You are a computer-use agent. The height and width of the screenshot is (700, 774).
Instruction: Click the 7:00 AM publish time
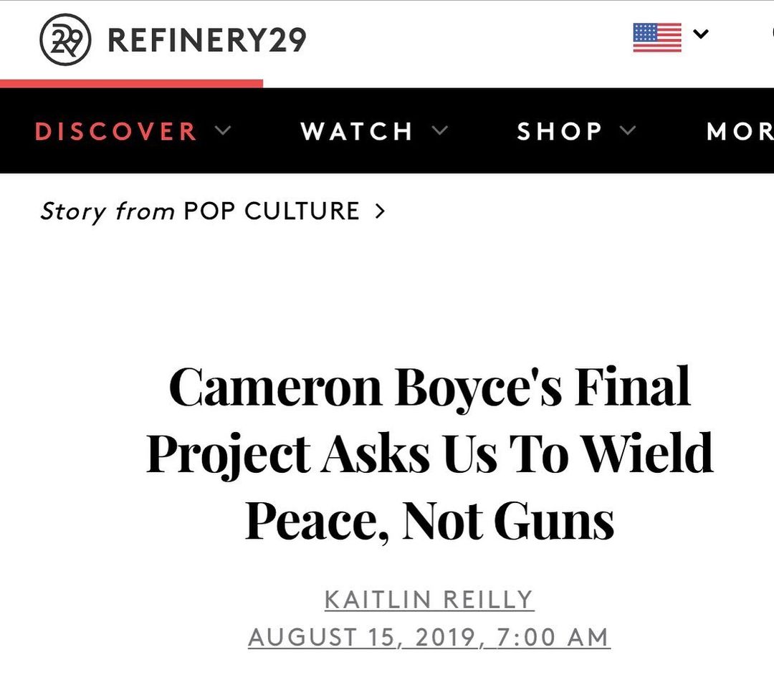click(553, 637)
